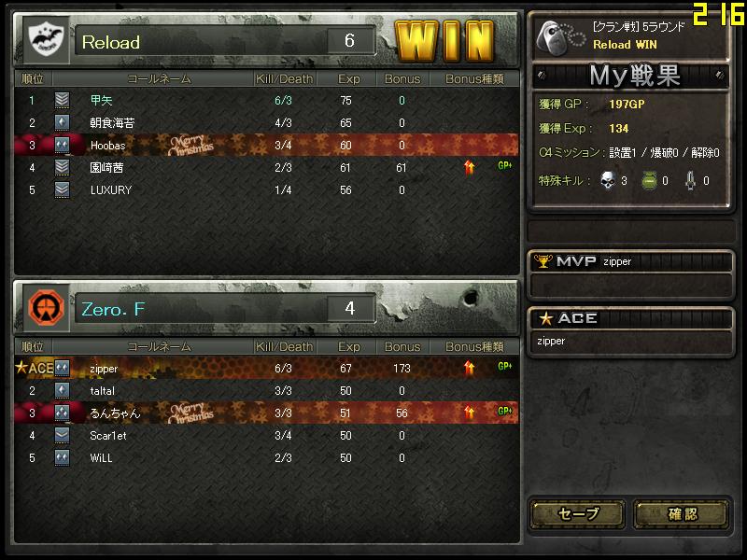Screen dimensions: 747x560
Task: Click the セーブ save button
Action: click(x=578, y=514)
